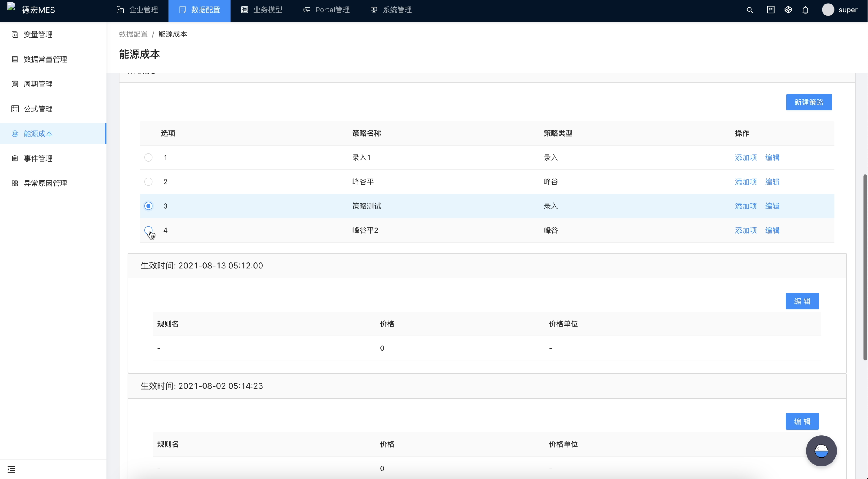Screen dimensions: 868x479
Task: Select radio button for strategy 4 峰谷平2
Action: coord(148,230)
